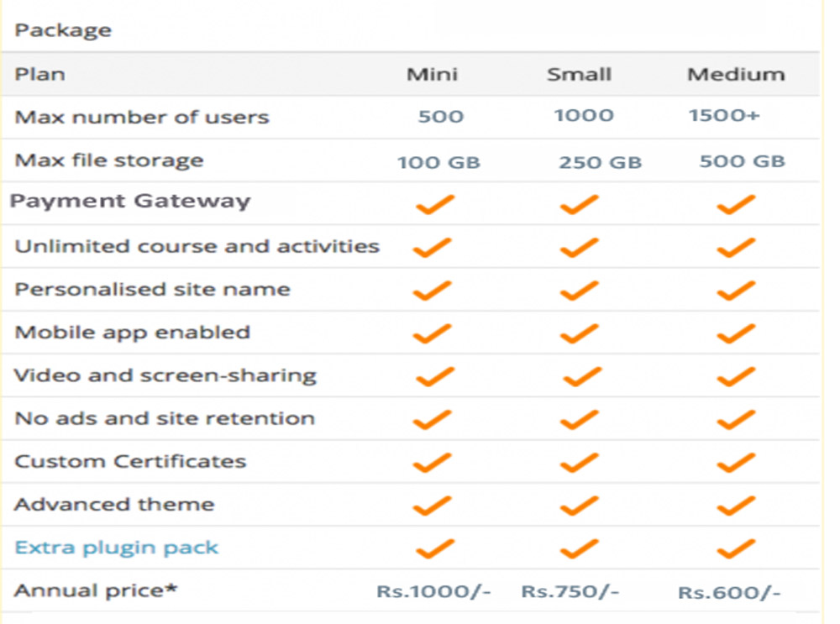840x624 pixels.
Task: Click the 500 GB storage value
Action: tap(742, 161)
